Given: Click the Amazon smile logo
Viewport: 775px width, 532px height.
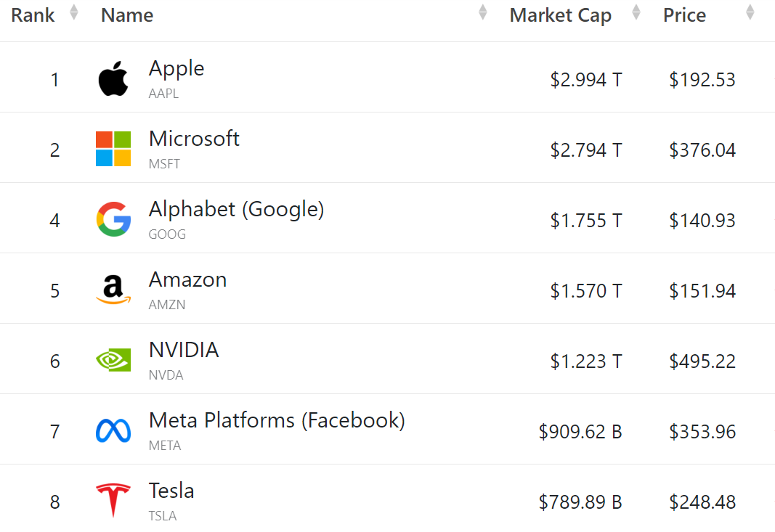Looking at the screenshot, I should point(113,288).
